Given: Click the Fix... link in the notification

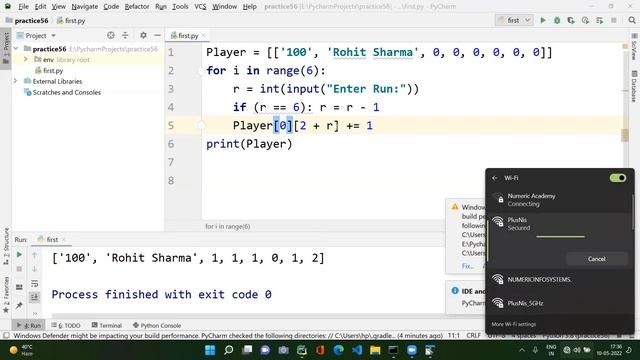Looking at the screenshot, I should [467, 266].
